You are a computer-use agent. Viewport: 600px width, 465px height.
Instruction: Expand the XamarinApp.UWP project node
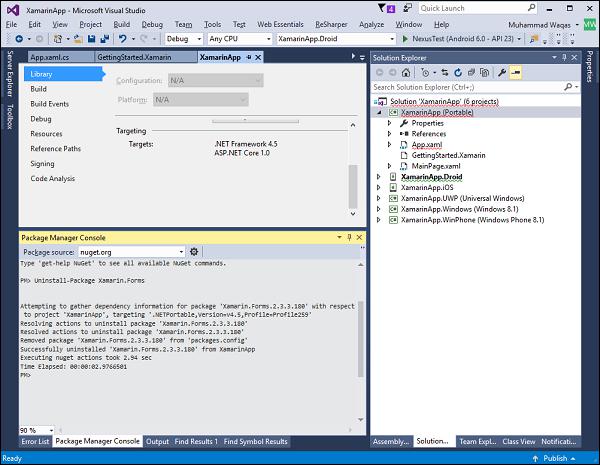pyautogui.click(x=378, y=198)
